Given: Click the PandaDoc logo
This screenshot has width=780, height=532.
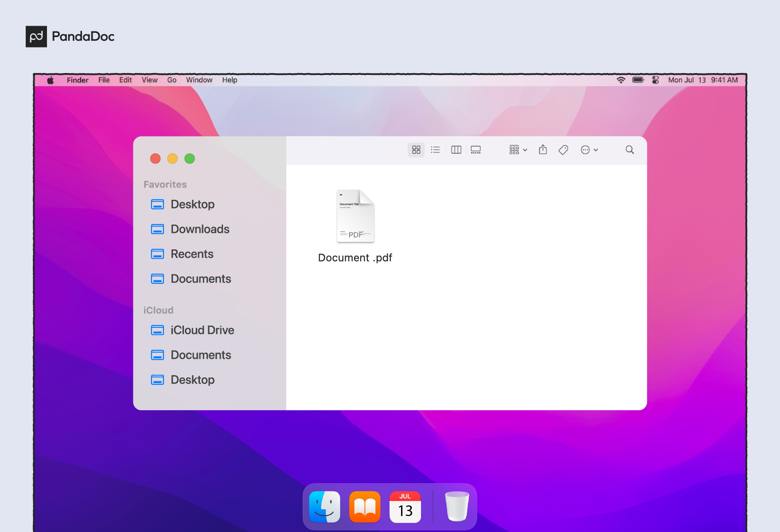Looking at the screenshot, I should [70, 36].
